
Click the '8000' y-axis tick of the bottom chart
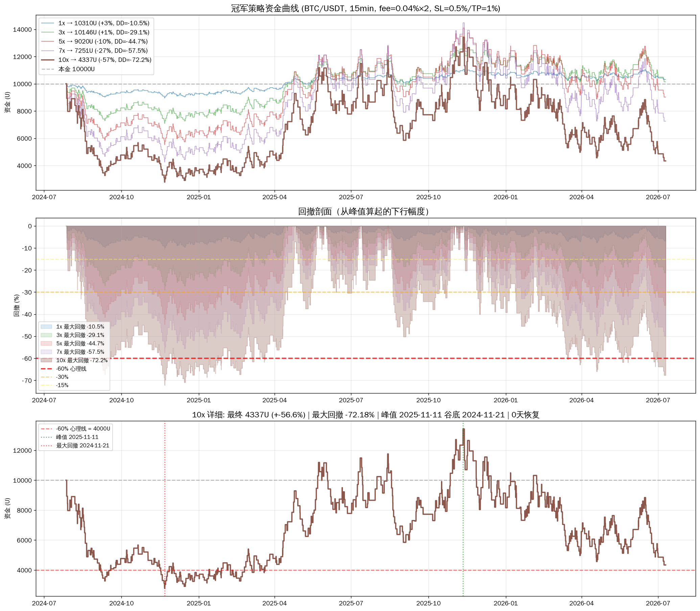24,511
